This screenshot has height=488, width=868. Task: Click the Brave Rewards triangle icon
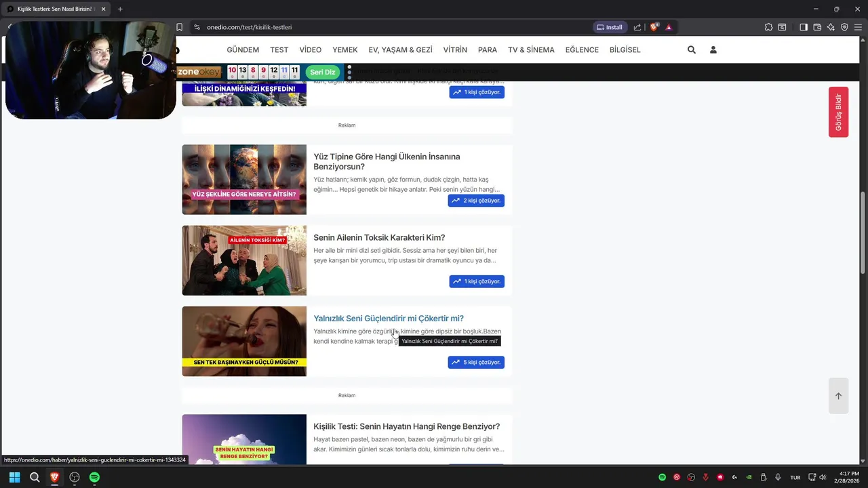pyautogui.click(x=669, y=27)
